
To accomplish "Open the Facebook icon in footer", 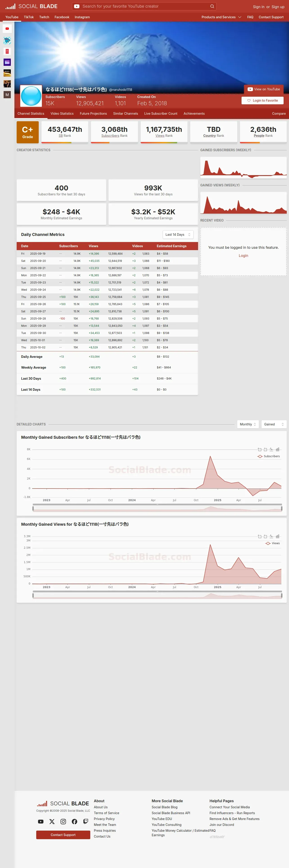I will pos(74,822).
